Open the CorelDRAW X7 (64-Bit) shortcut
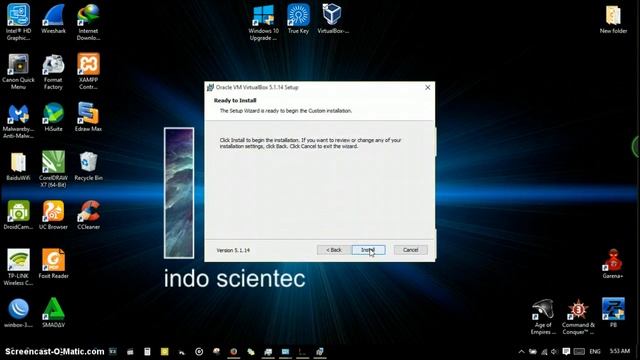Image resolution: width=640 pixels, height=360 pixels. pyautogui.click(x=53, y=169)
